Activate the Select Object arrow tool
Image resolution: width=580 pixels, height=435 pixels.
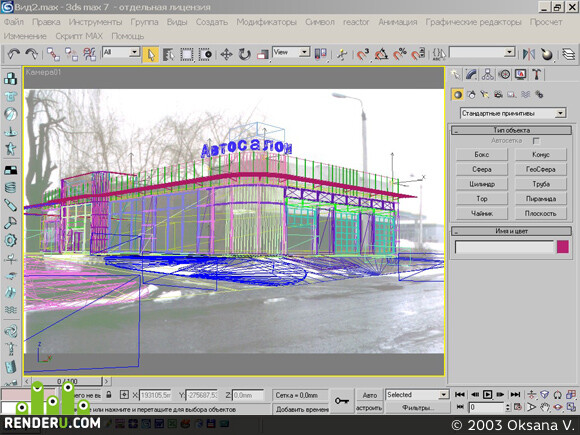[151, 55]
